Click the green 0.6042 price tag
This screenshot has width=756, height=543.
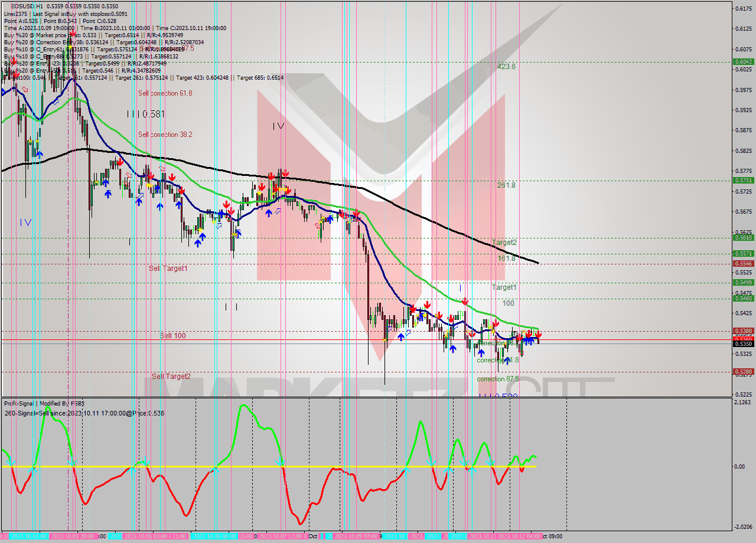[743, 61]
